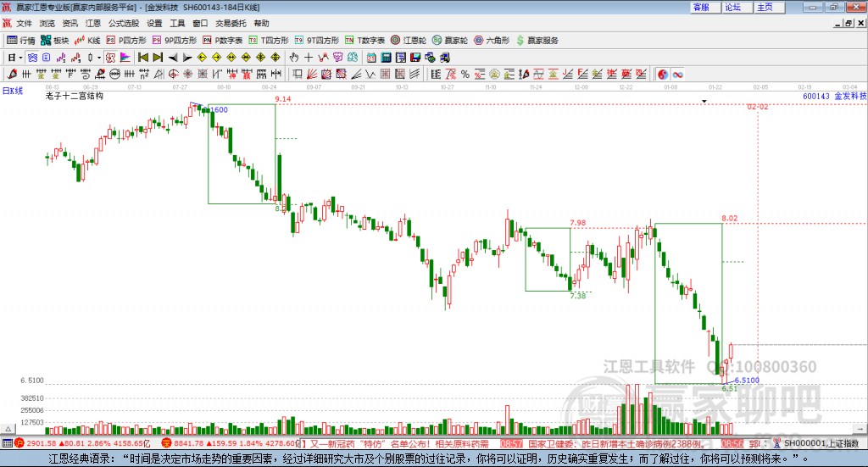Jump to first bar with skip-back arrow

pos(142,58)
